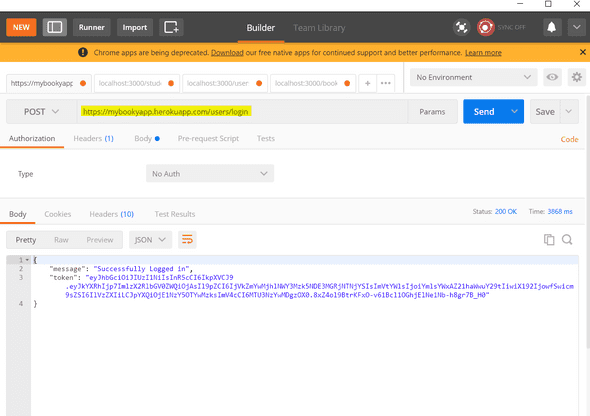Open the No Auth type dropdown
590x416 pixels.
click(x=210, y=173)
